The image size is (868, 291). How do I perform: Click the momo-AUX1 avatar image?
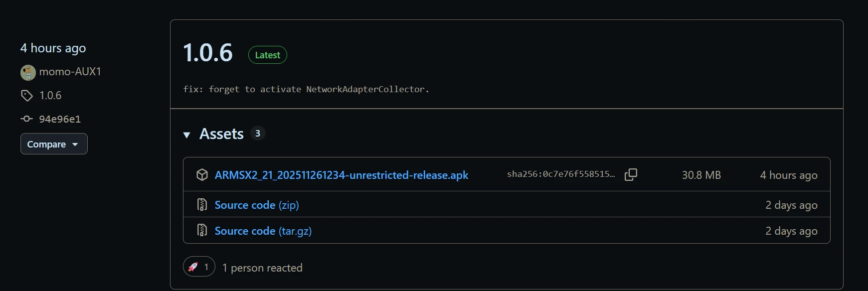(28, 72)
